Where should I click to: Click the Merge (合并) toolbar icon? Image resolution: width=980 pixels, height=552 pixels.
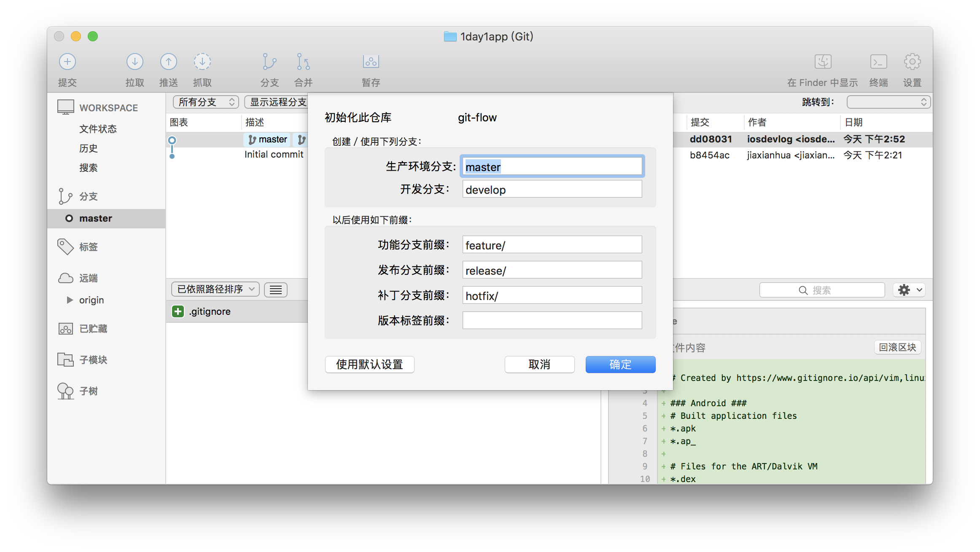click(303, 62)
